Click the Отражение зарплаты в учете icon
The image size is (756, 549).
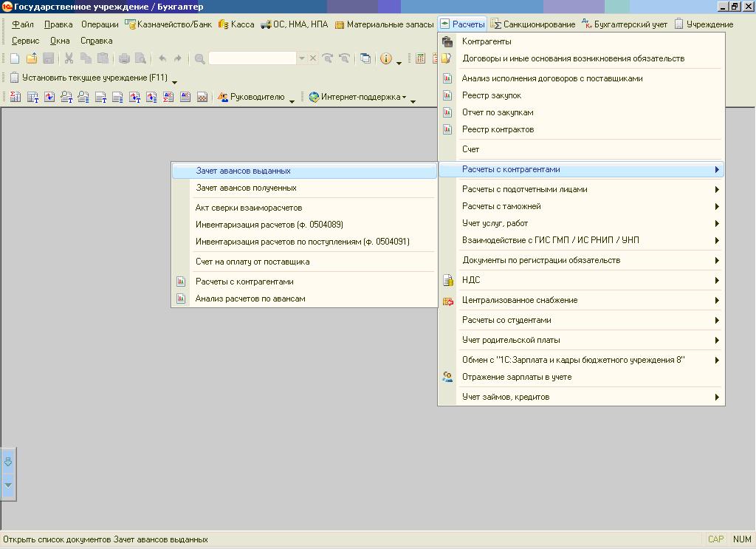[447, 377]
